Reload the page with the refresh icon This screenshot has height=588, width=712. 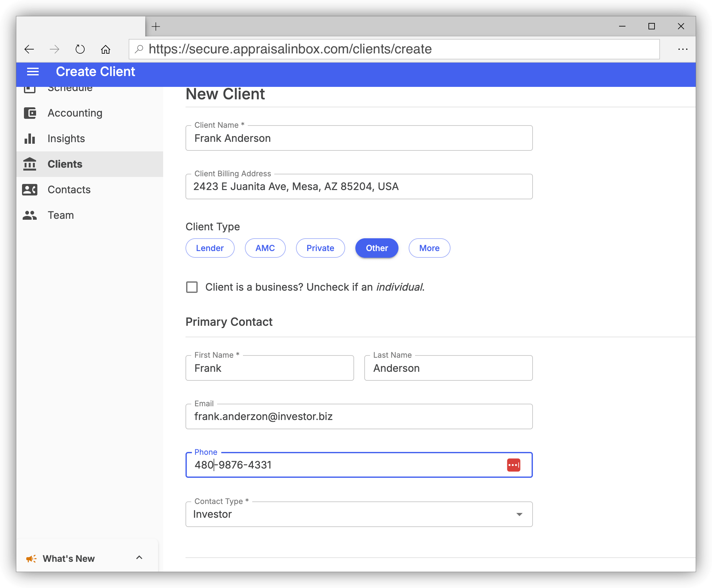point(80,49)
